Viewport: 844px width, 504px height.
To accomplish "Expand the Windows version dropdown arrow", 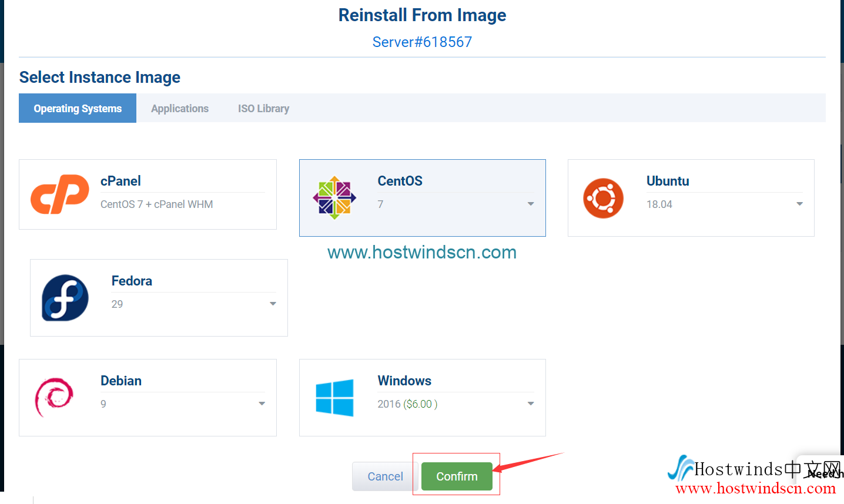I will 531,404.
